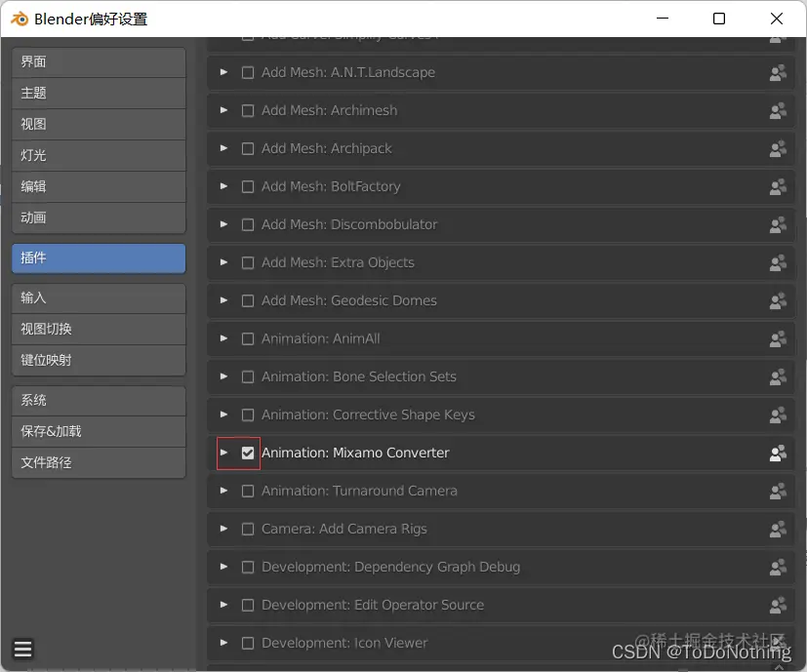The width and height of the screenshot is (807, 672).
Task: Click the community icon for Add Mesh: A.N.T.Landscape
Action: pos(778,72)
